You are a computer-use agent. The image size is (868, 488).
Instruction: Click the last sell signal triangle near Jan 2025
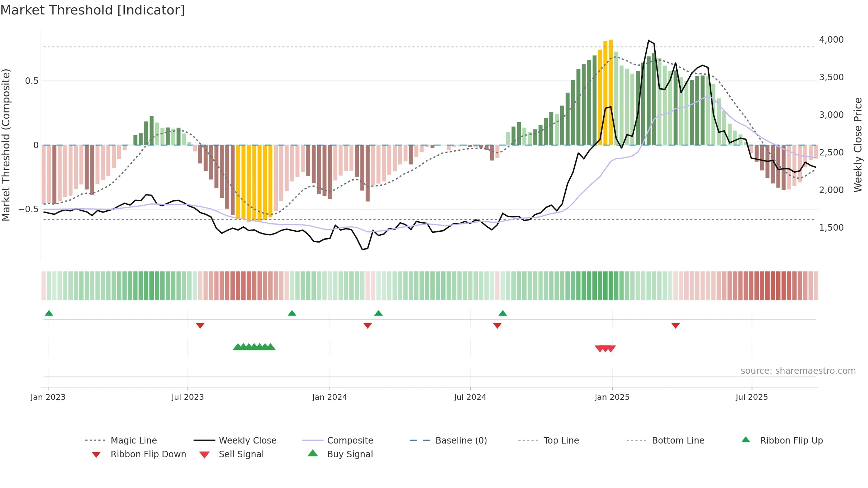tap(611, 349)
